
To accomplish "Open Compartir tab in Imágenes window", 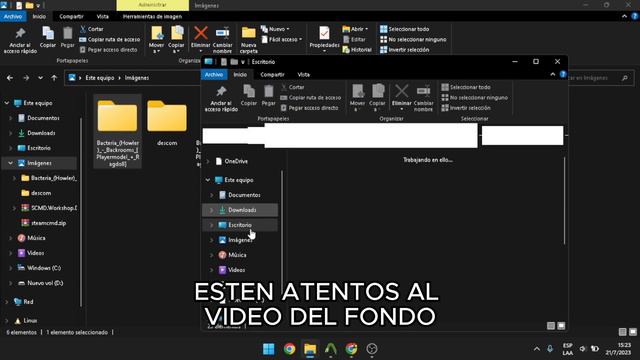I will [x=71, y=17].
